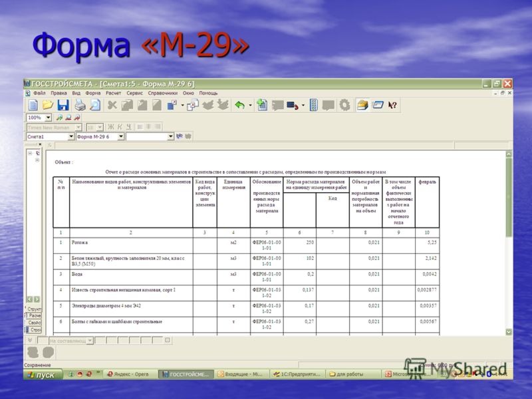Switch to the Расче side tab

point(34,315)
